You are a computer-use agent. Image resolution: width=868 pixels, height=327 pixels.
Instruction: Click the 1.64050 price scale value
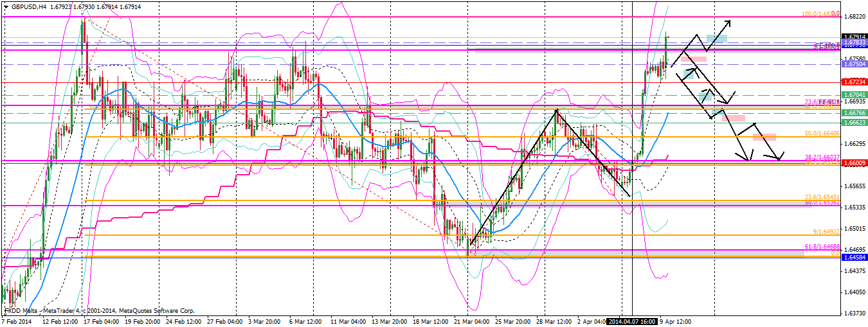[x=855, y=292]
